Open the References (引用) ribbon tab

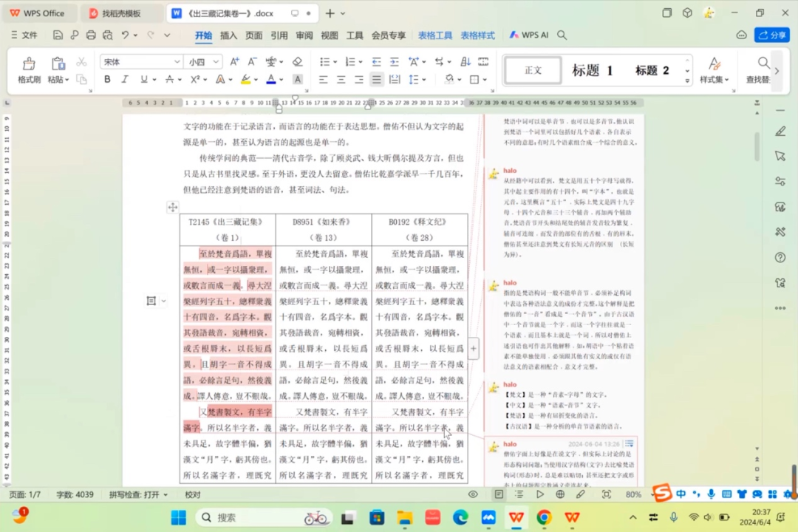tap(279, 35)
